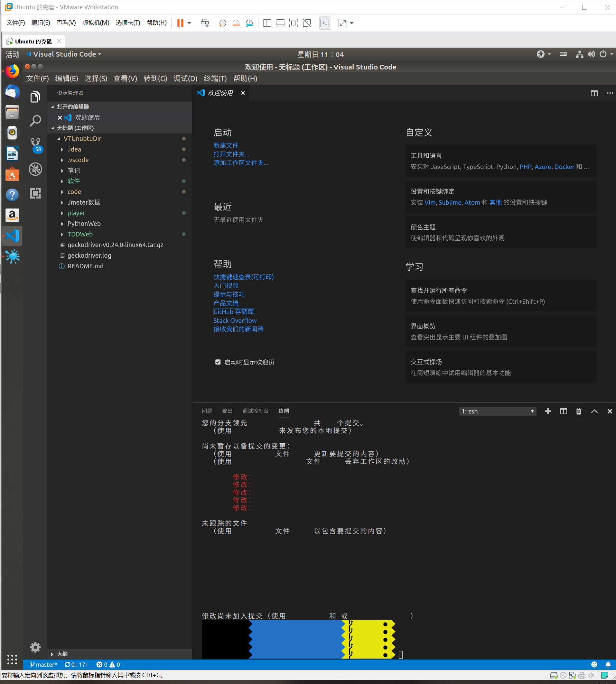Open the 调试(D) Debug menu
This screenshot has width=616, height=684.
pos(185,79)
